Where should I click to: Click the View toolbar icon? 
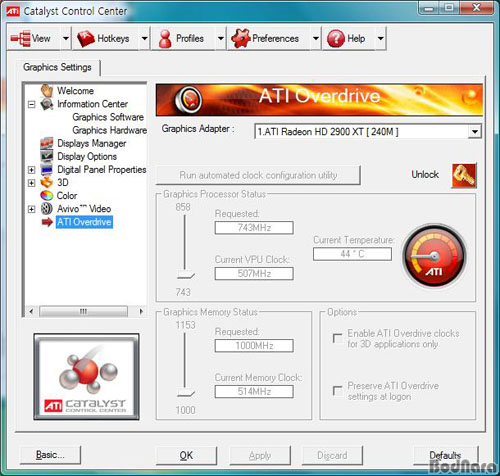[x=20, y=38]
